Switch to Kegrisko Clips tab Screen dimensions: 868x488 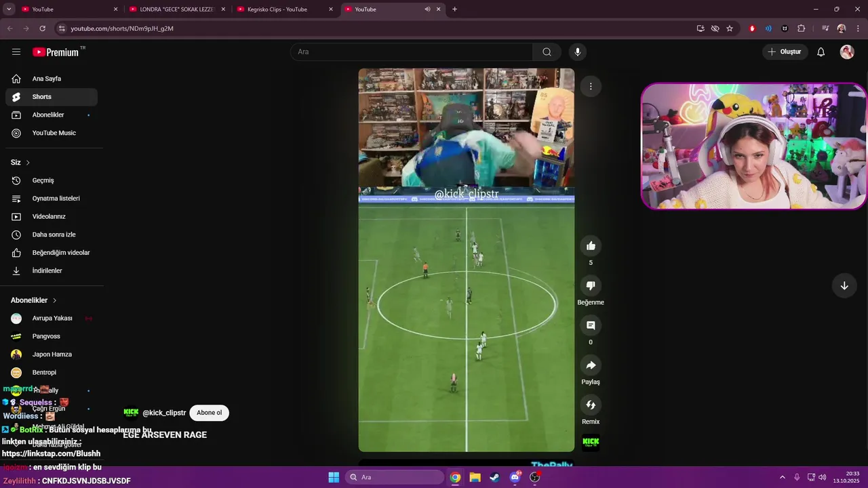285,9
